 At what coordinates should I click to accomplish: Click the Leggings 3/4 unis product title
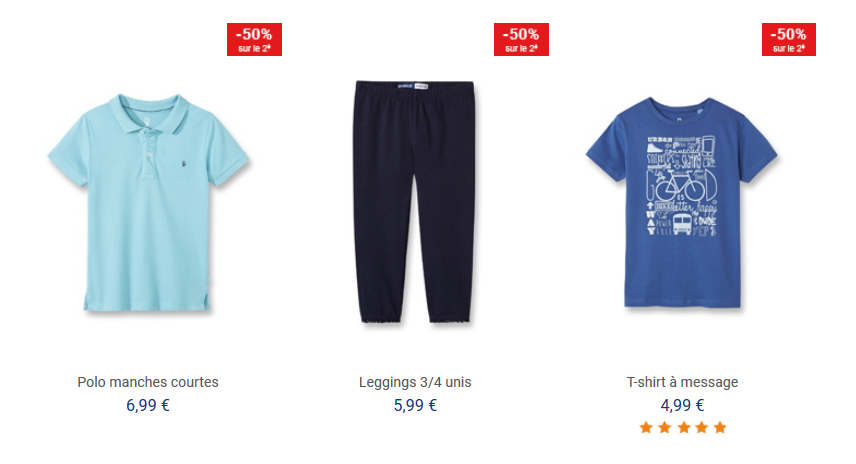[x=415, y=382]
